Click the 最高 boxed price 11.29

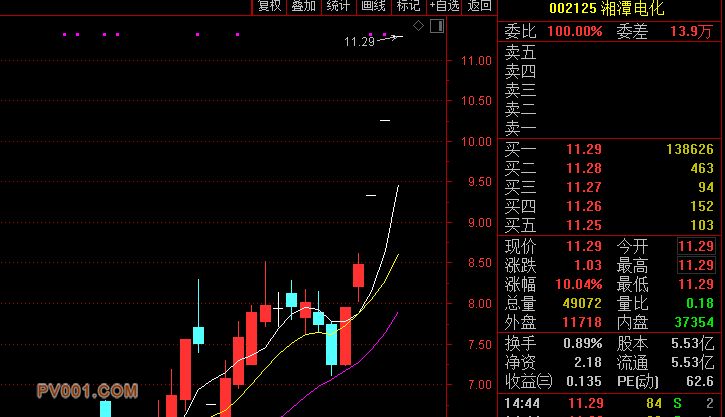(x=696, y=265)
